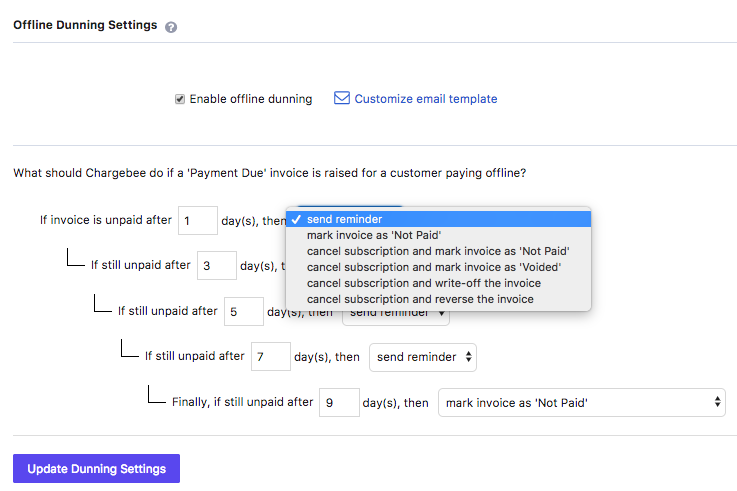Select 'send reminder' option in open list

(x=344, y=219)
